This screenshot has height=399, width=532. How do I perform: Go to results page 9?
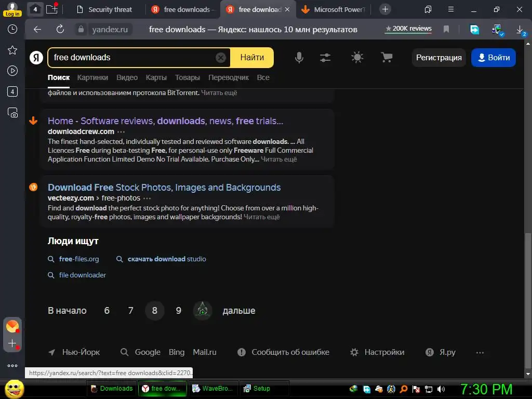(x=179, y=311)
